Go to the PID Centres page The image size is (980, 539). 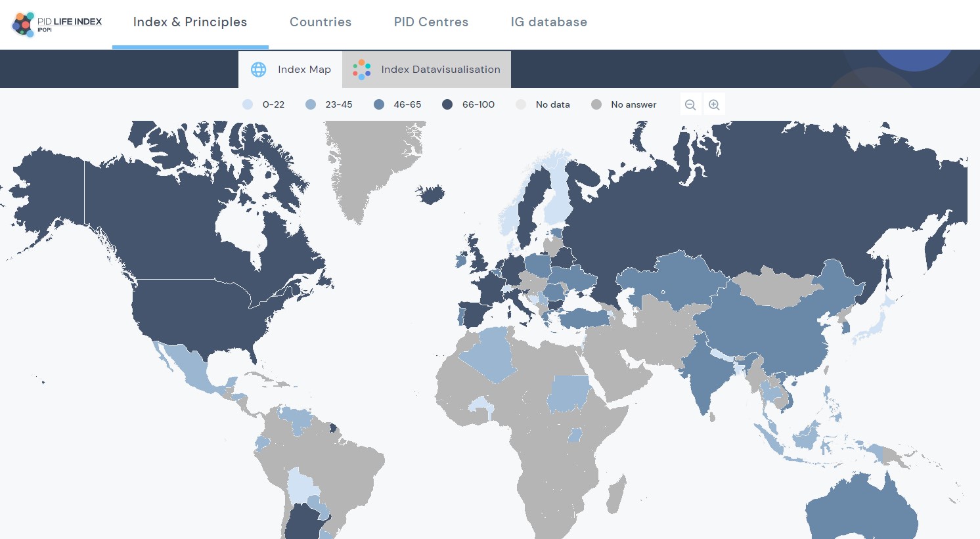[431, 22]
